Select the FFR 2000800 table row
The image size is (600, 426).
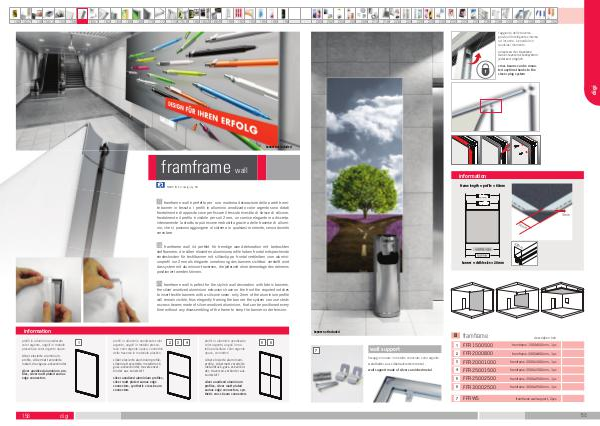(x=518, y=353)
